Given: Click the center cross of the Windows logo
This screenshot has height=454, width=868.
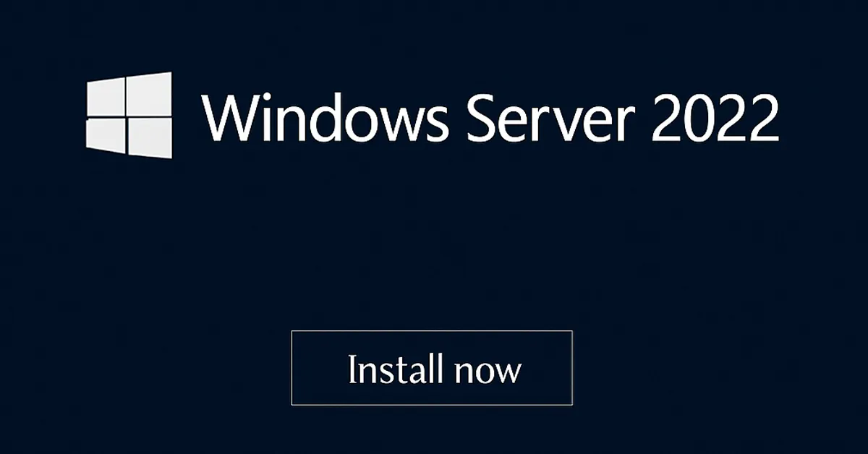Looking at the screenshot, I should click(x=126, y=116).
